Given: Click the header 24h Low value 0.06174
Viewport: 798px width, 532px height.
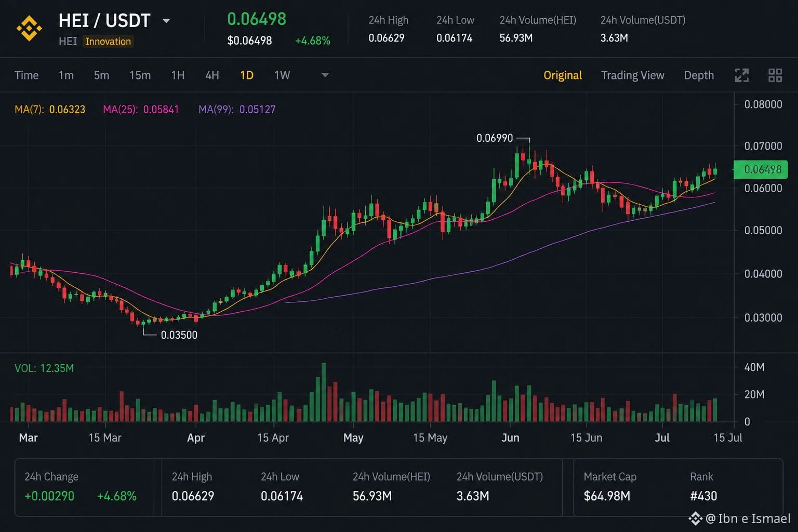Looking at the screenshot, I should (x=455, y=38).
